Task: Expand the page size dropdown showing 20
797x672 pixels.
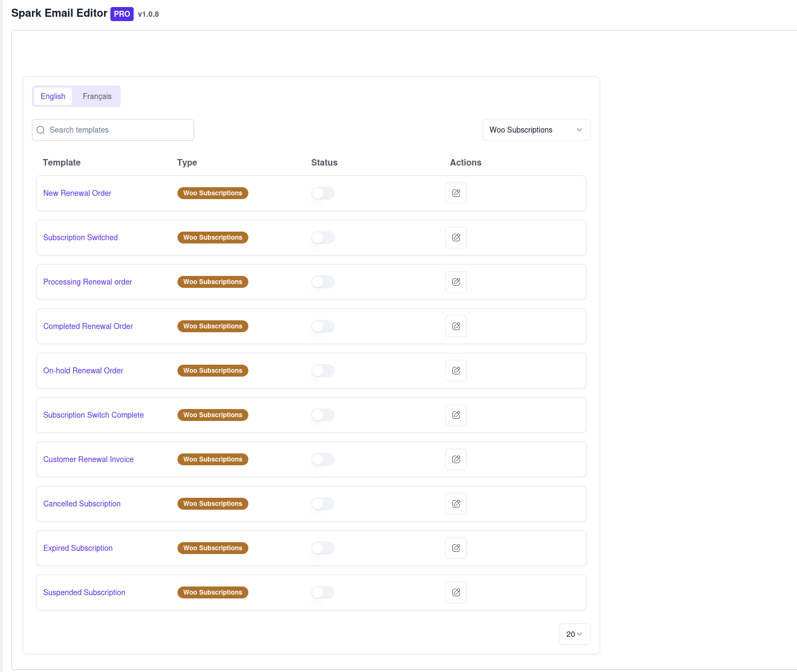Action: point(574,634)
